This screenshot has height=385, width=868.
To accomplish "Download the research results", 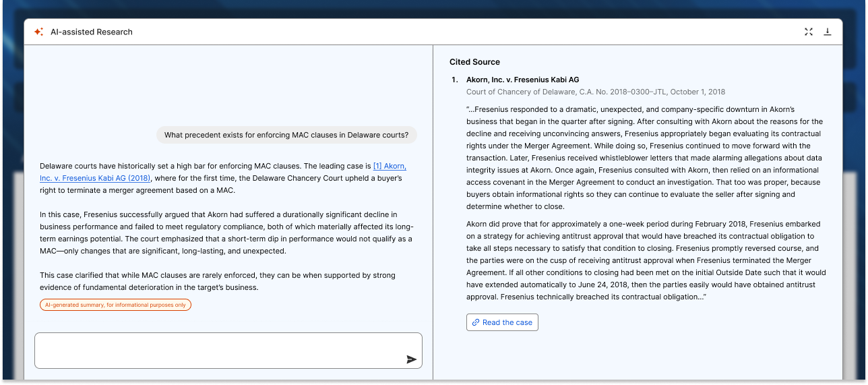I will [x=828, y=32].
